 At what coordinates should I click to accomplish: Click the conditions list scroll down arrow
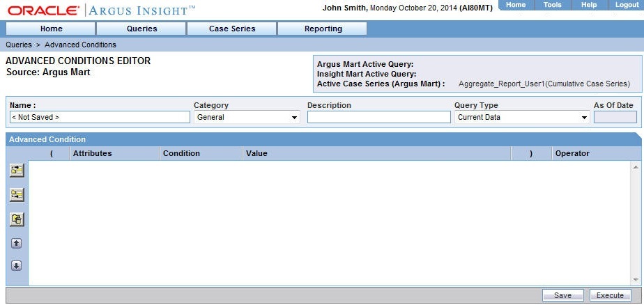click(x=636, y=280)
